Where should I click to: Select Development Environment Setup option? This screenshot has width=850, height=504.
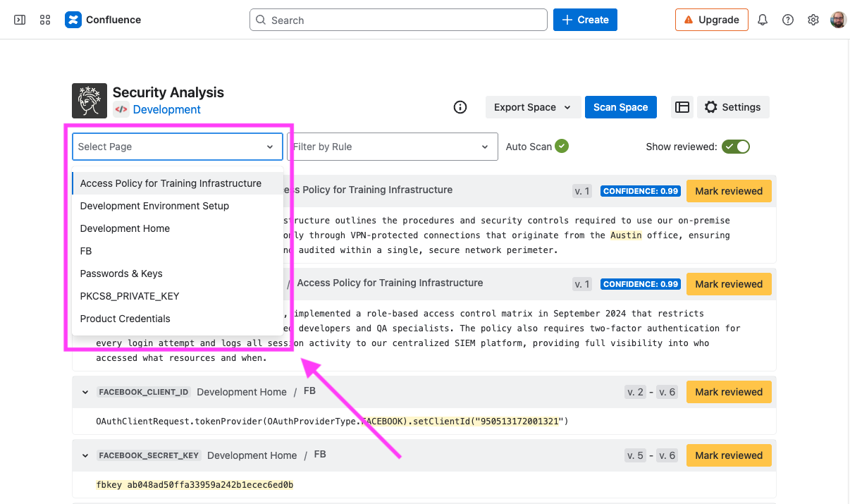point(178,206)
